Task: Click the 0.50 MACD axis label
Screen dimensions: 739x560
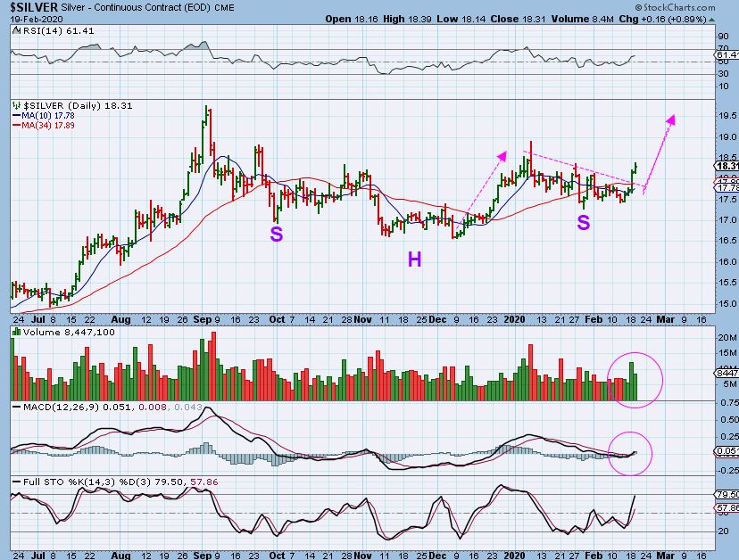Action: 728,420
